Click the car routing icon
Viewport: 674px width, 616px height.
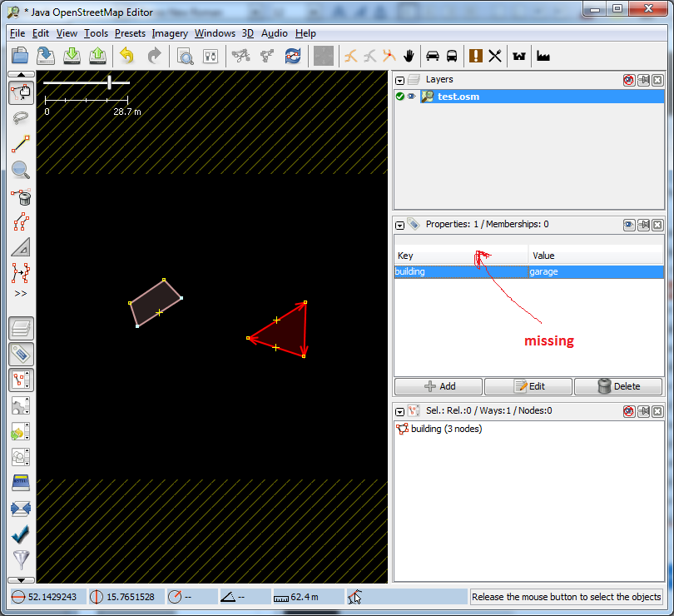pos(433,56)
